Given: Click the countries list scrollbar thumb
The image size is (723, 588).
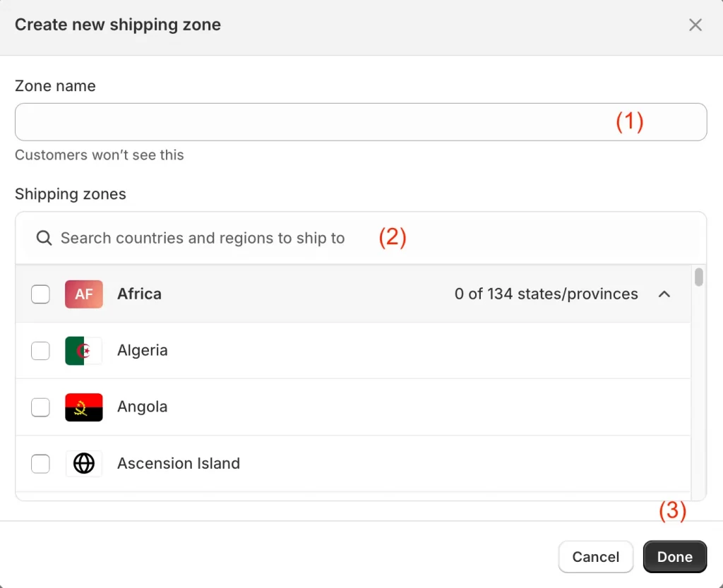Looking at the screenshot, I should click(x=699, y=277).
